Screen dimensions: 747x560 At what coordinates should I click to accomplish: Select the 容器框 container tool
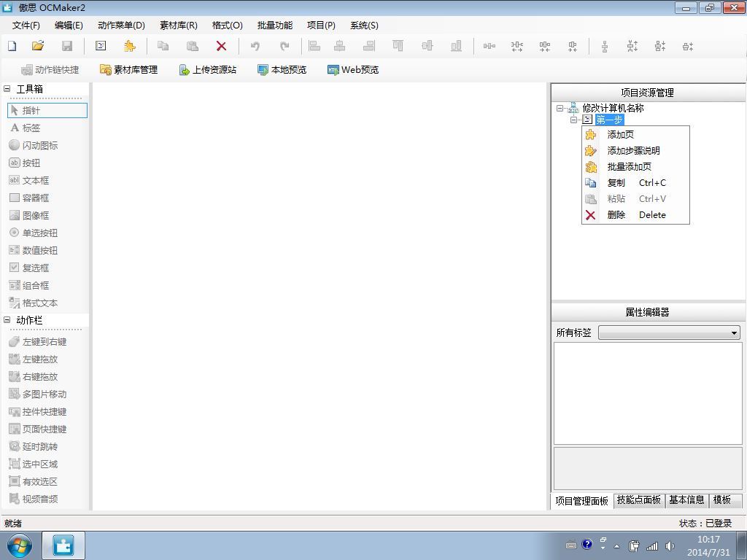click(x=47, y=198)
